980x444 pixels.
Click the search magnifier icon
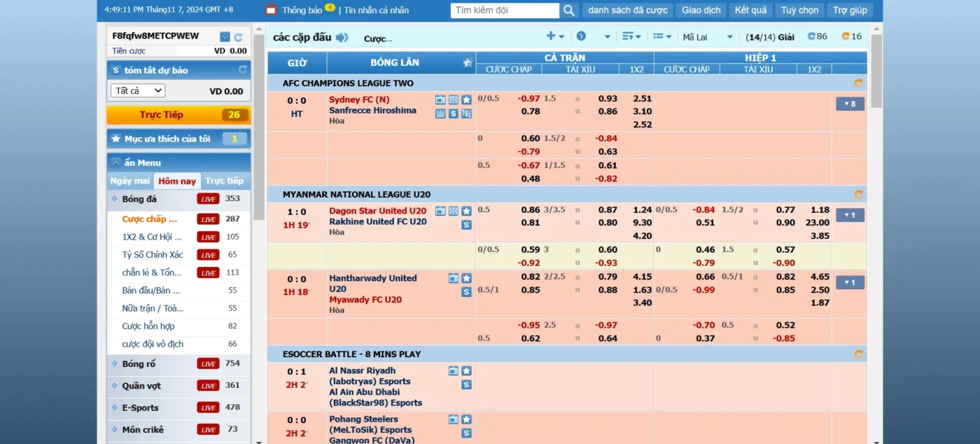[x=568, y=11]
